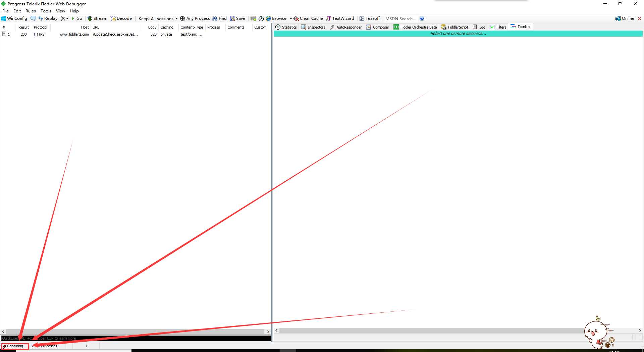Screen dimensions: 644x352
Task: Click the comment speech-bubble icon
Action: click(x=33, y=18)
